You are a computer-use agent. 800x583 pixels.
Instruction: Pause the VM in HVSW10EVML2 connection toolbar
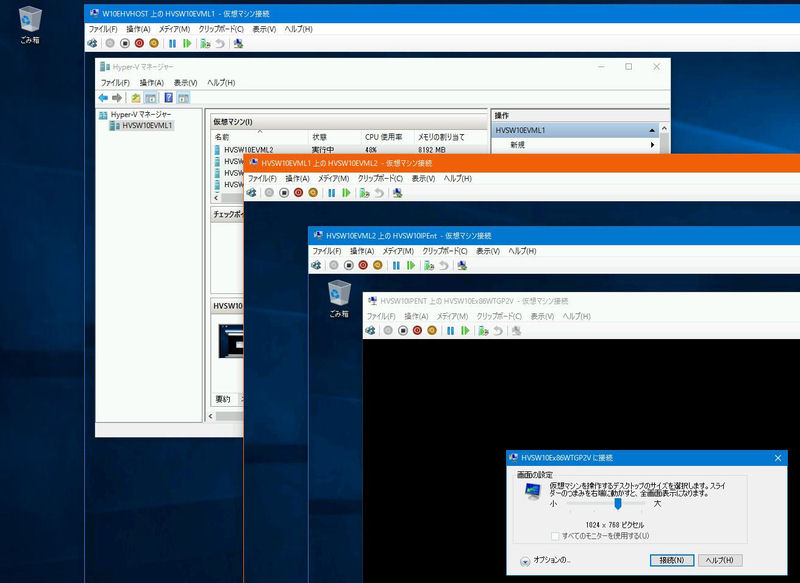coord(332,192)
